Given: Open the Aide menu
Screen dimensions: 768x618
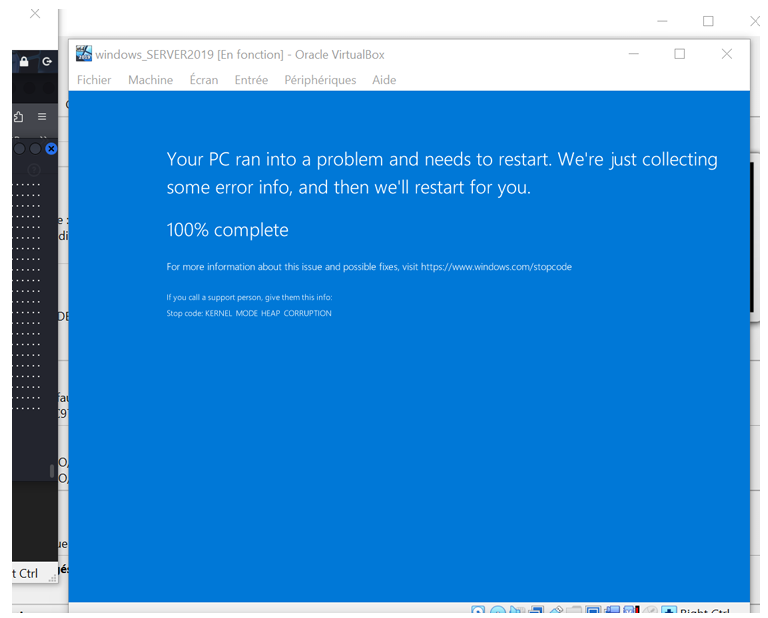Looking at the screenshot, I should click(x=384, y=80).
